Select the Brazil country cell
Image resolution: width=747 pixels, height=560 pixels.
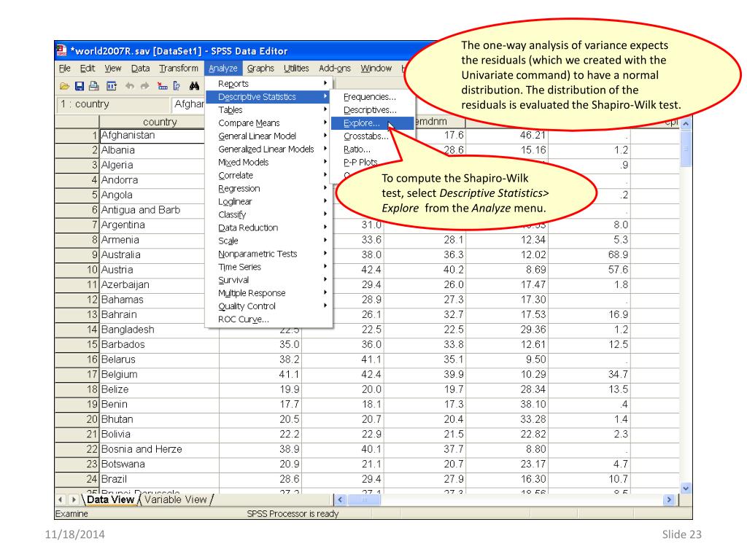(x=159, y=479)
